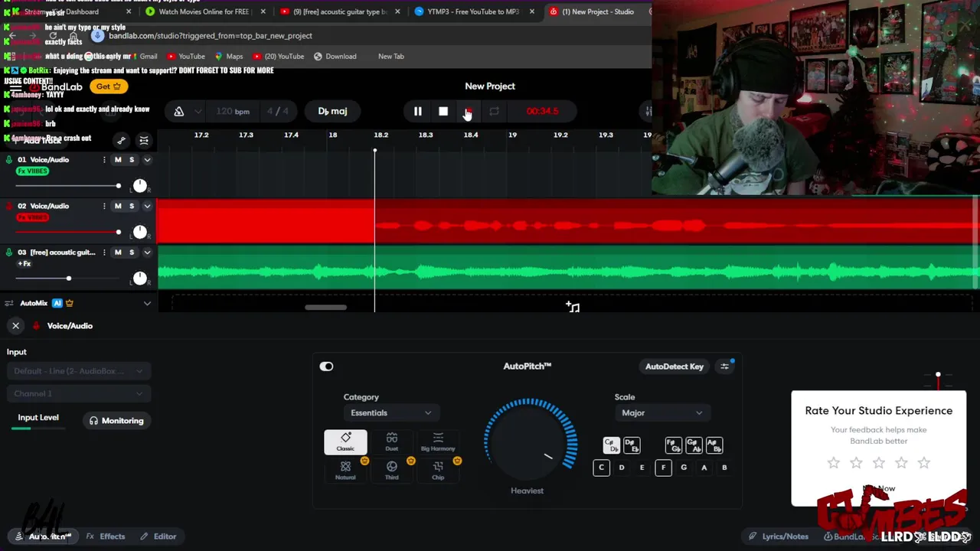Stop playback with the square button
The height and width of the screenshot is (551, 980).
(443, 112)
